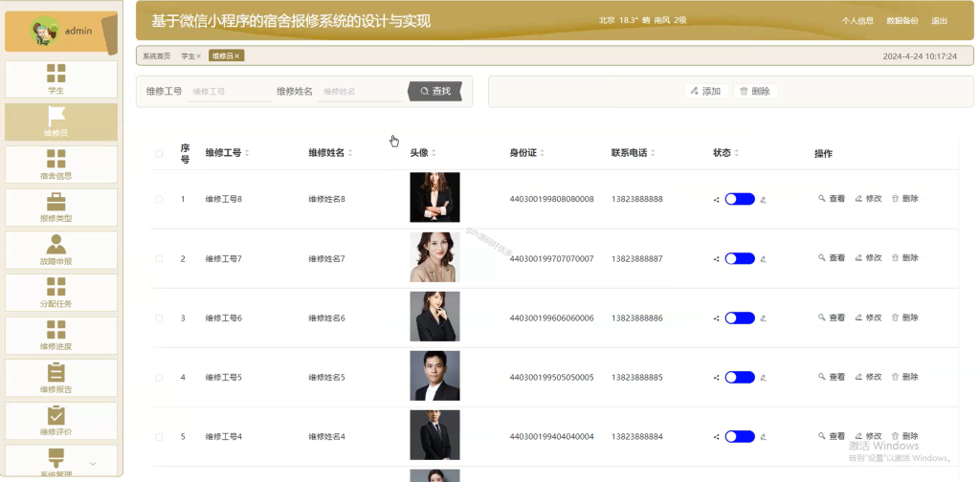Click 退出 to log out

click(x=940, y=21)
